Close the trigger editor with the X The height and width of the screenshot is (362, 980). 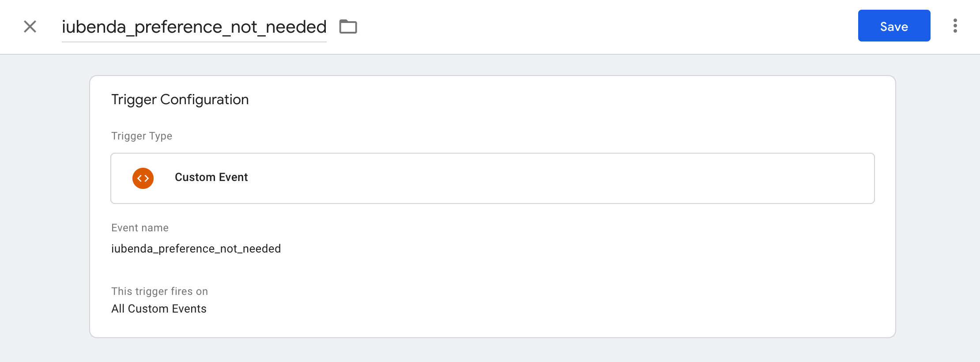click(30, 26)
